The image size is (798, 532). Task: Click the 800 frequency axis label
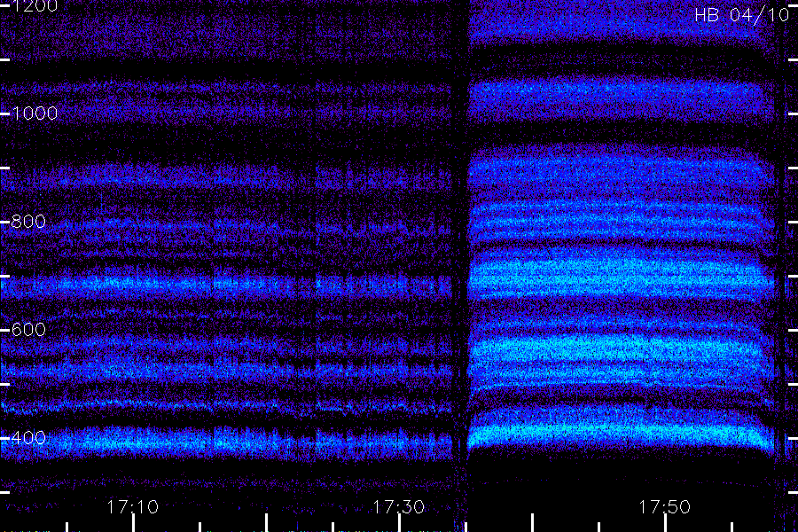tap(28, 222)
